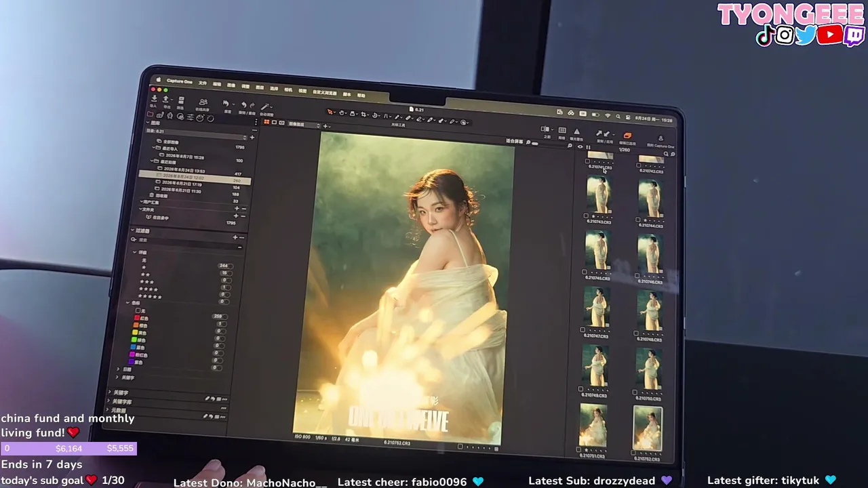Image resolution: width=868 pixels, height=488 pixels.
Task: Open the 帮助 menu
Action: click(361, 95)
